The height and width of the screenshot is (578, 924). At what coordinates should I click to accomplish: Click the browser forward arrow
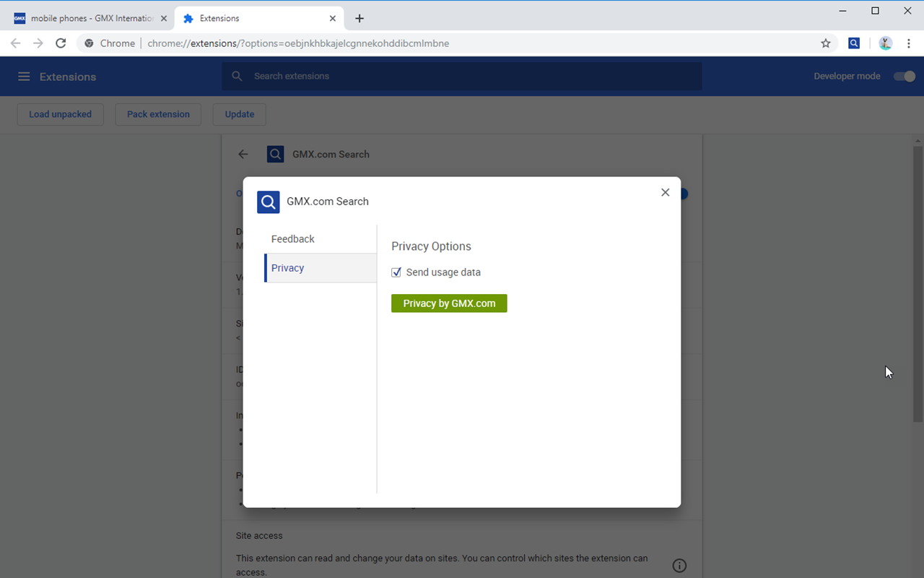point(38,43)
